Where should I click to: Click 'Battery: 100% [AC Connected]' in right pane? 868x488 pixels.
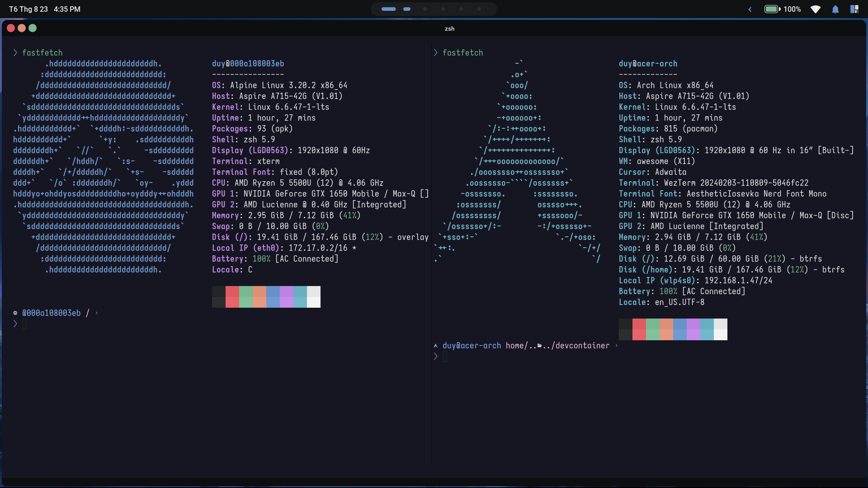(682, 291)
